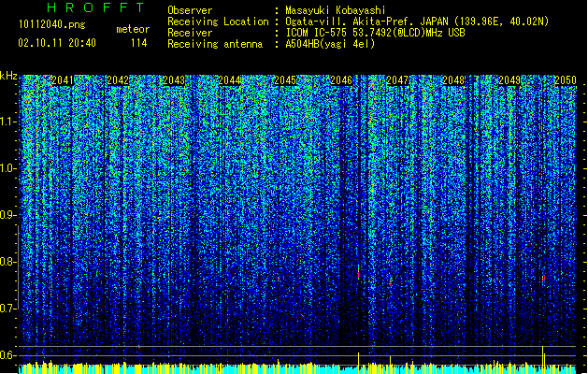The width and height of the screenshot is (588, 374).
Task: Click the 2043 time marker
Action: 174,80
